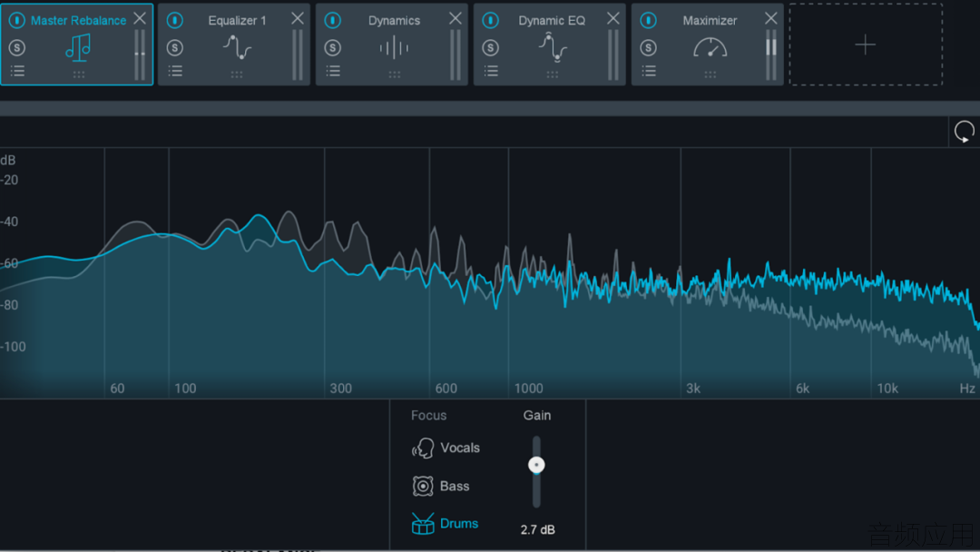The image size is (980, 552).
Task: Click the spectrum reset circular arrow icon
Action: tap(964, 132)
